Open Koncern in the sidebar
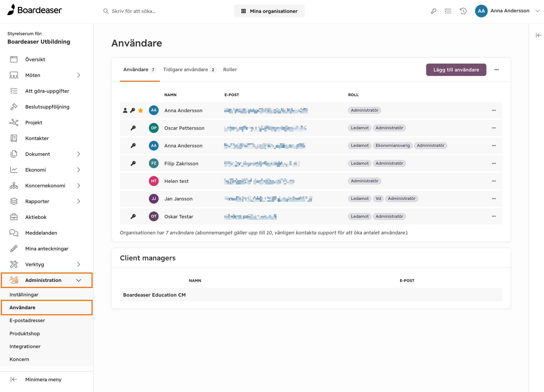This screenshot has height=392, width=544. pos(19,359)
